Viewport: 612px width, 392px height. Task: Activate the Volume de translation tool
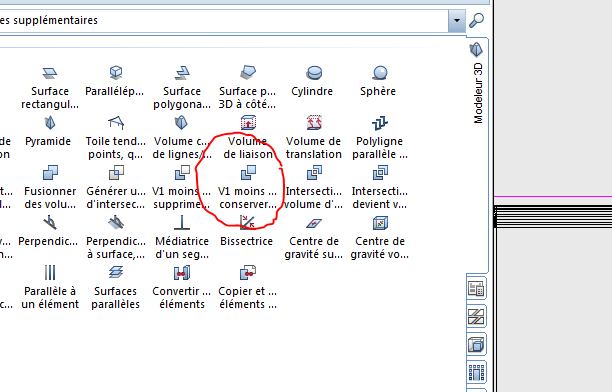(x=314, y=137)
